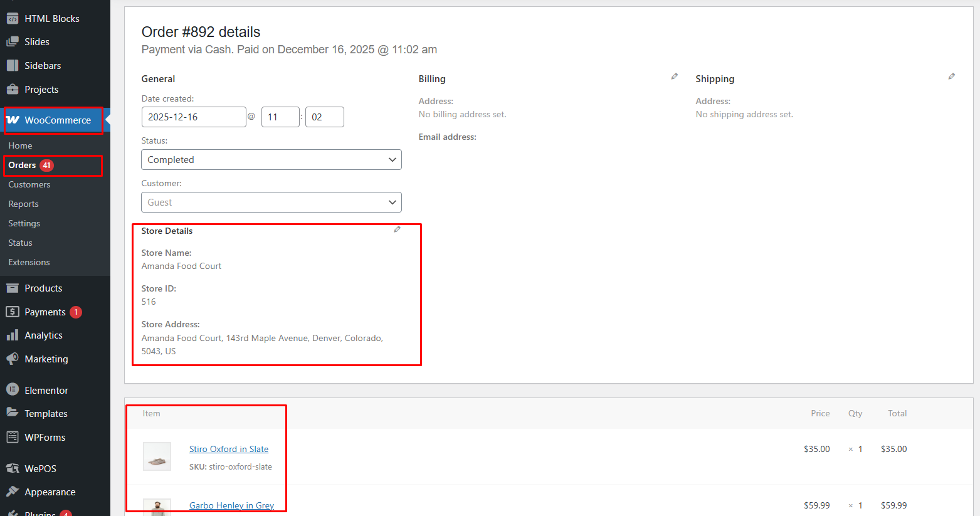Viewport: 980px width, 516px height.
Task: Click the Products archive icon
Action: pyautogui.click(x=13, y=288)
